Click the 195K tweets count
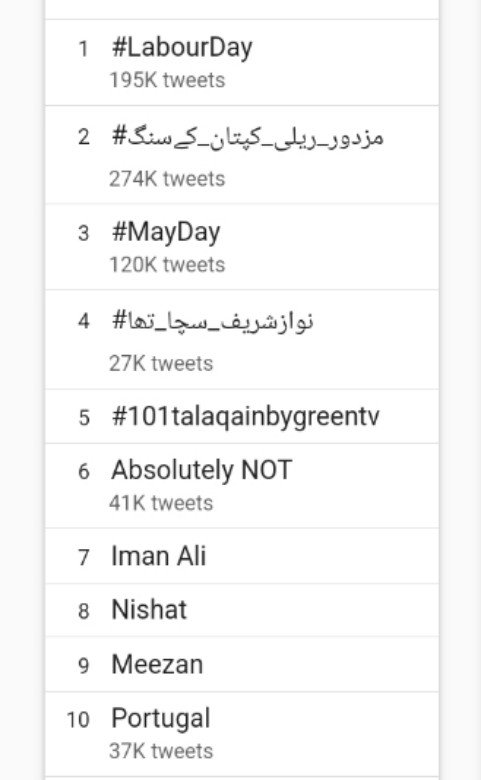The image size is (481, 780). (167, 80)
